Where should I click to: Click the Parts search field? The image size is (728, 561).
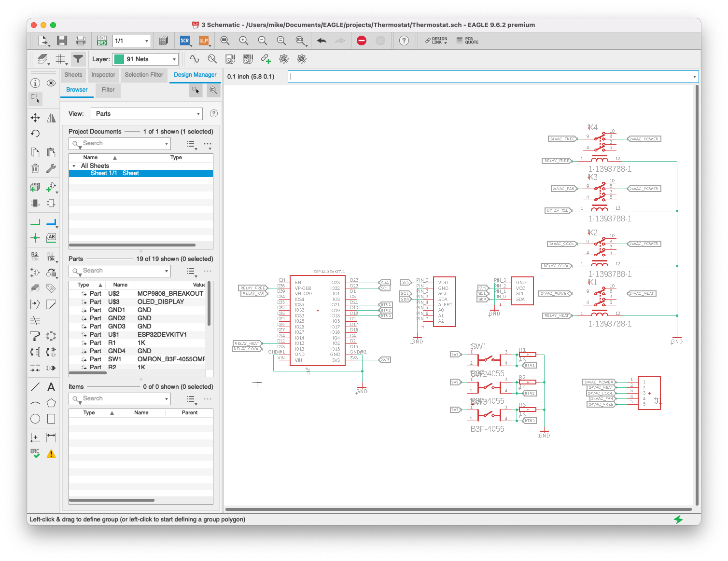coord(120,271)
